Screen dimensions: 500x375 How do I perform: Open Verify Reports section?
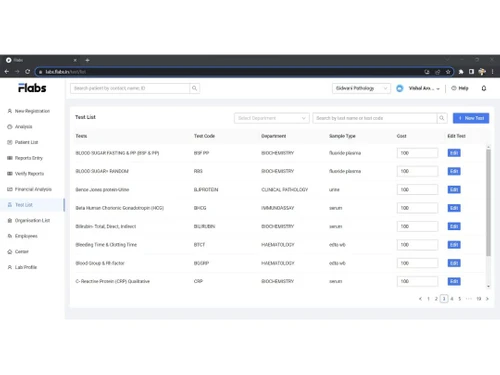(26, 174)
